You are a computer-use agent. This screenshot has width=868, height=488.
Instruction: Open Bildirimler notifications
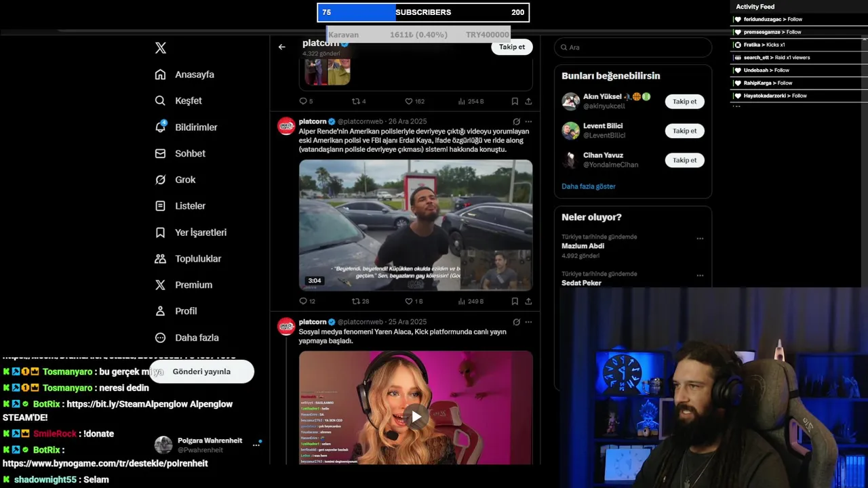click(x=186, y=127)
